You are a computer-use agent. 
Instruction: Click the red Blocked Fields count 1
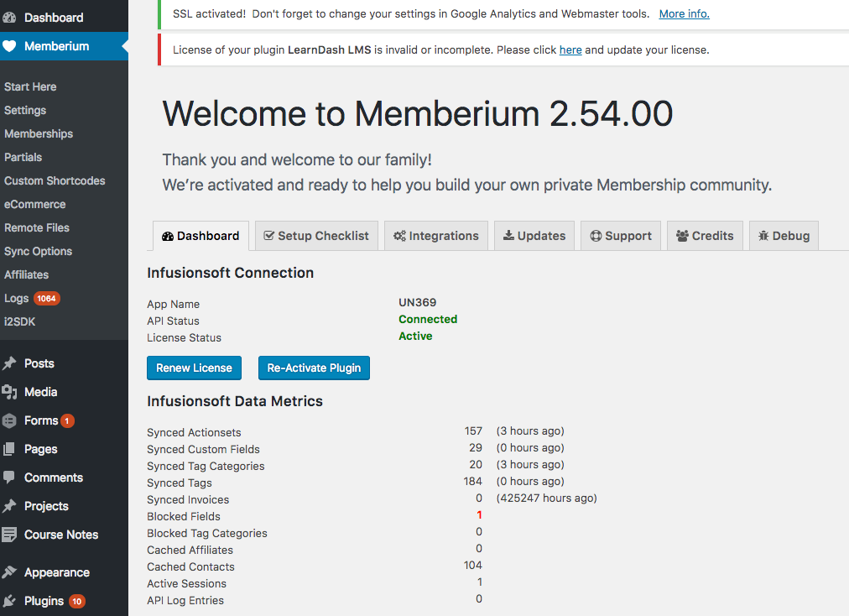[x=479, y=514]
